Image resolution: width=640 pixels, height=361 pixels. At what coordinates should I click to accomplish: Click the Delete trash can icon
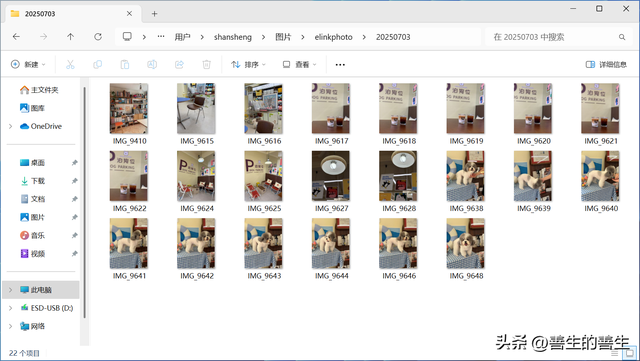pyautogui.click(x=207, y=65)
